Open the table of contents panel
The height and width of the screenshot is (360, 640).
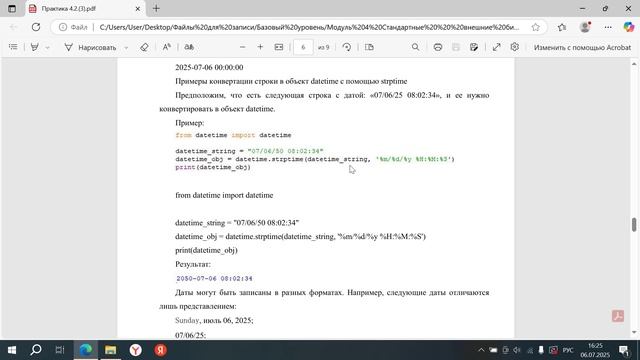pyautogui.click(x=13, y=47)
